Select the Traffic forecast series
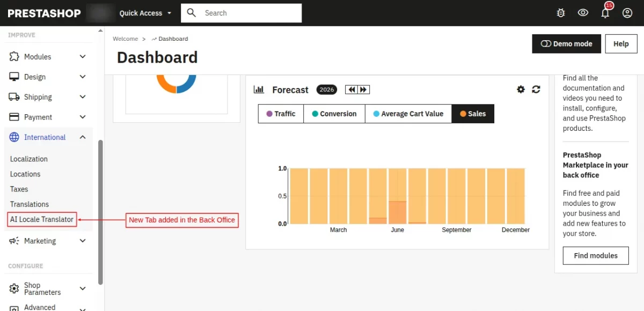Image resolution: width=644 pixels, height=311 pixels. tap(281, 114)
